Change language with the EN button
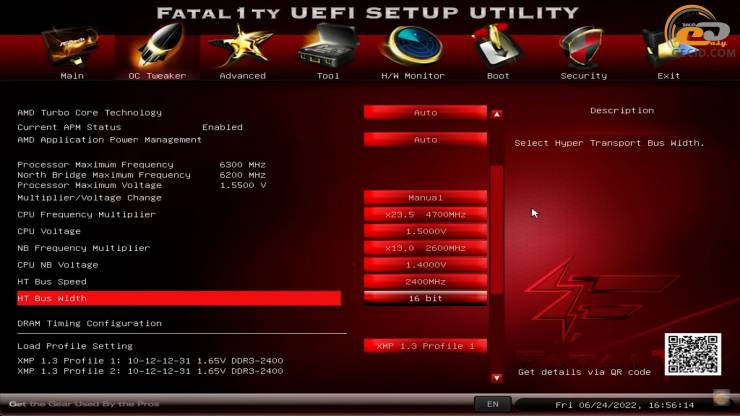Image resolution: width=740 pixels, height=416 pixels. point(493,404)
